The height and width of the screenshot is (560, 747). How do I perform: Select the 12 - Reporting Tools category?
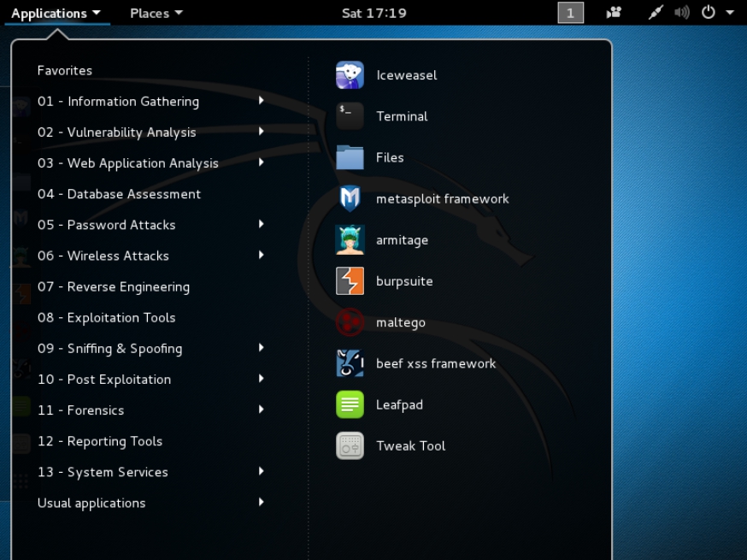[101, 441]
